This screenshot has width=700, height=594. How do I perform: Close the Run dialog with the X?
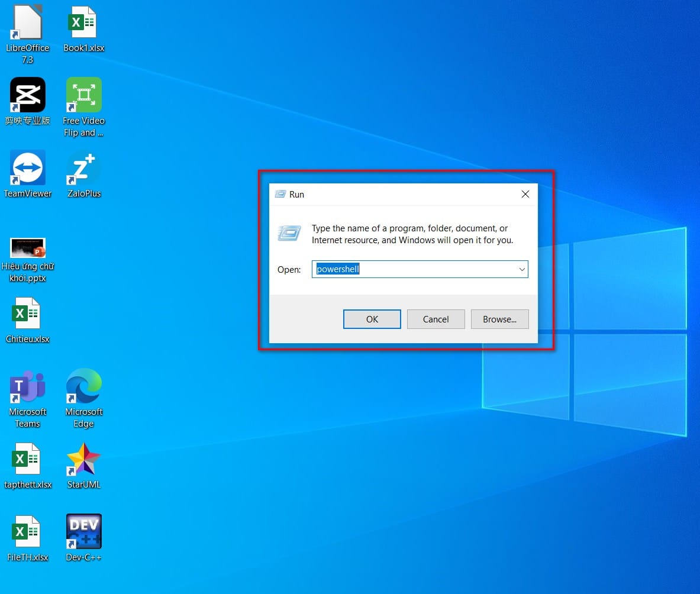coord(525,194)
